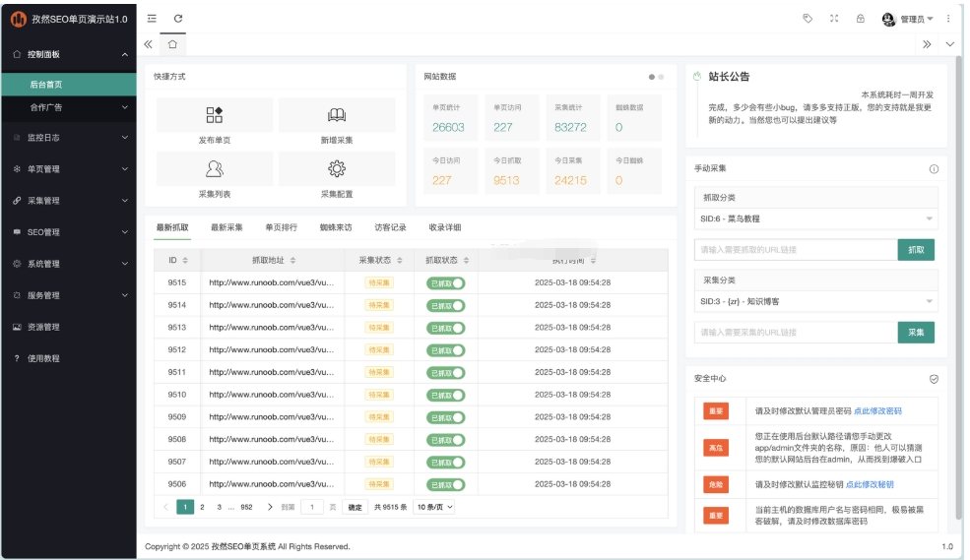
Task: Click the admin avatar icon
Action: click(x=888, y=19)
